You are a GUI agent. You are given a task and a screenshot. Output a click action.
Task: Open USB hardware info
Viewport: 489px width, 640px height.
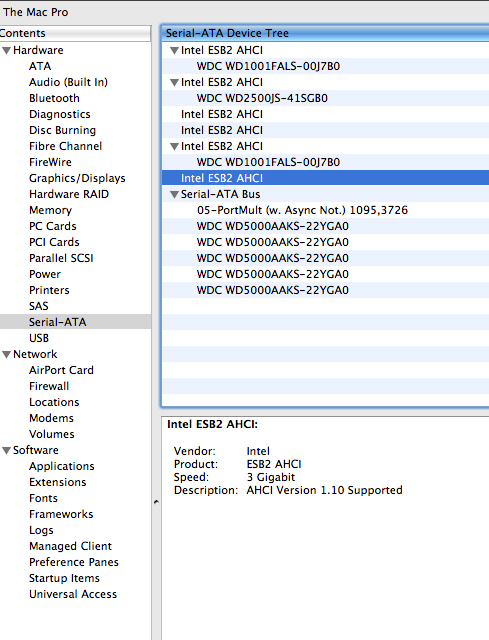[x=39, y=338]
